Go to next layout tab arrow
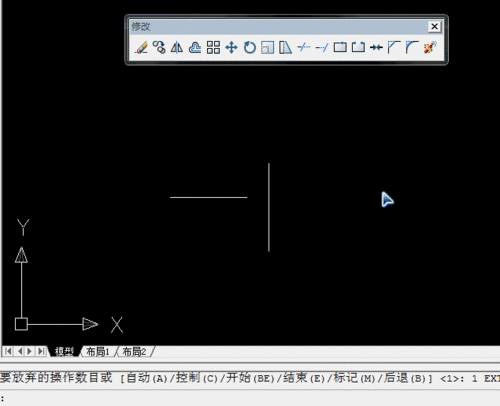This screenshot has width=500, height=406. [x=30, y=351]
